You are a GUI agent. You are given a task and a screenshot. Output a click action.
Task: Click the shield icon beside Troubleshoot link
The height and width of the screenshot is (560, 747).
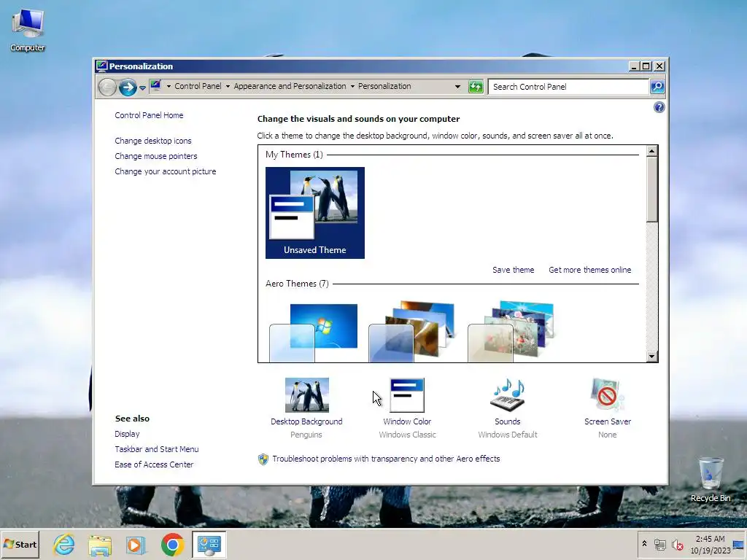[x=263, y=459]
